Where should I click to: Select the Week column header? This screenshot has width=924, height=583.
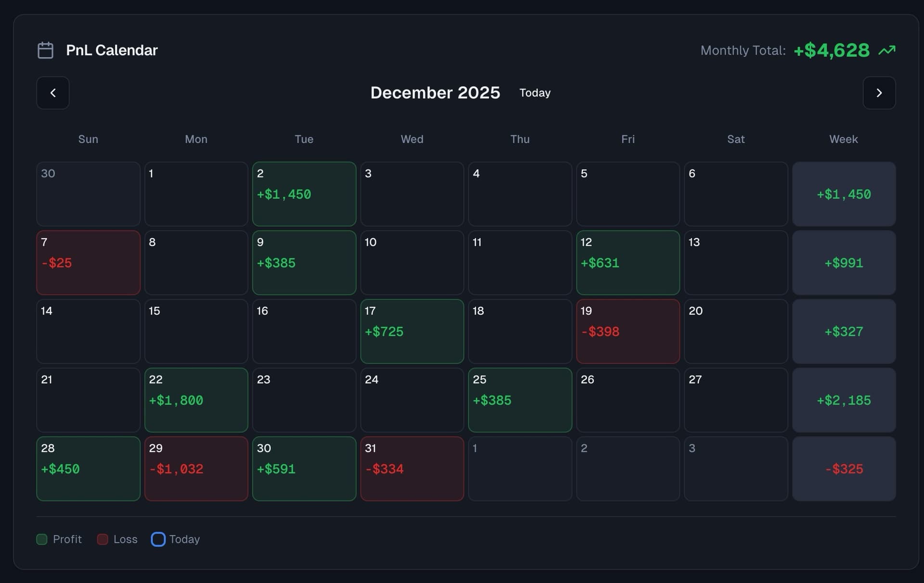(844, 139)
